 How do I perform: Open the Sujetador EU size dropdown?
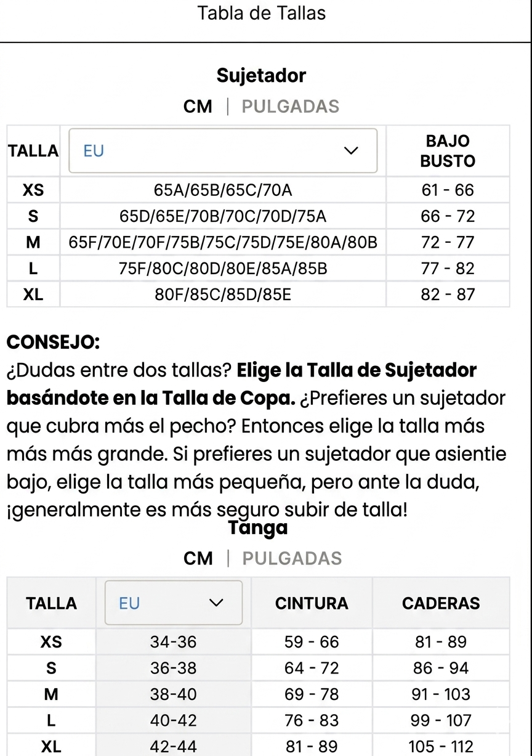click(x=223, y=151)
